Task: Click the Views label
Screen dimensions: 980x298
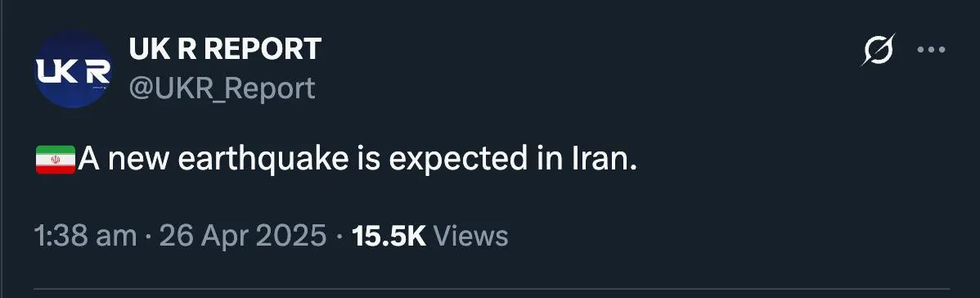Action: pos(470,237)
